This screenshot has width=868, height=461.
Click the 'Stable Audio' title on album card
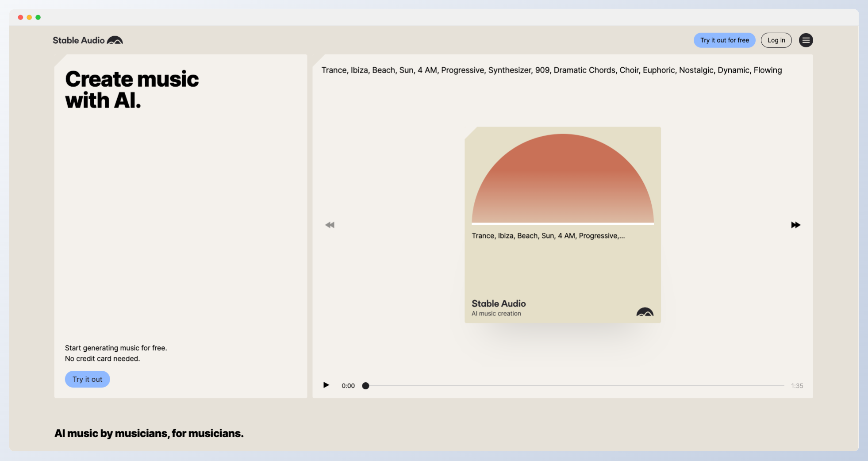click(x=499, y=303)
